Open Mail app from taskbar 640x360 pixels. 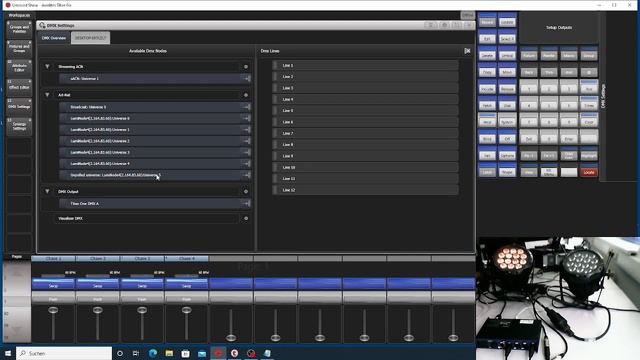[x=202, y=353]
